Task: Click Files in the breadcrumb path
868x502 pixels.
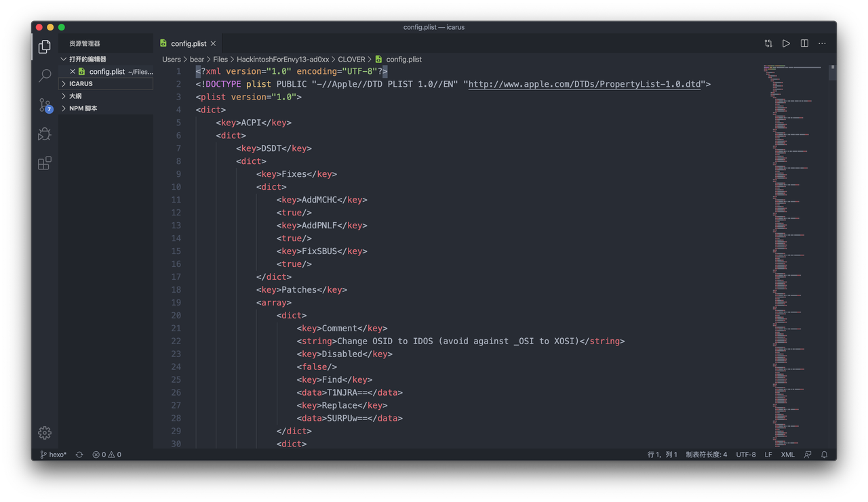Action: [x=220, y=60]
